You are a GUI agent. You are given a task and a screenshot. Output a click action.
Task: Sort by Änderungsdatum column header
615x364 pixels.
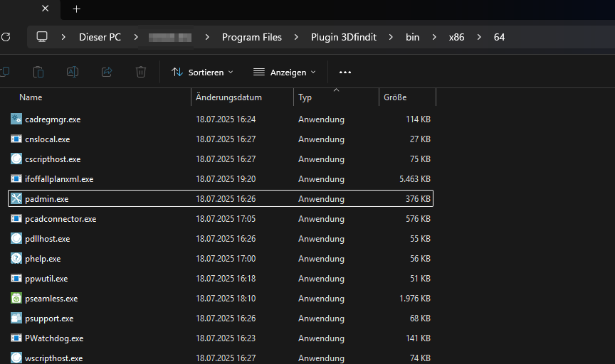[x=228, y=97]
